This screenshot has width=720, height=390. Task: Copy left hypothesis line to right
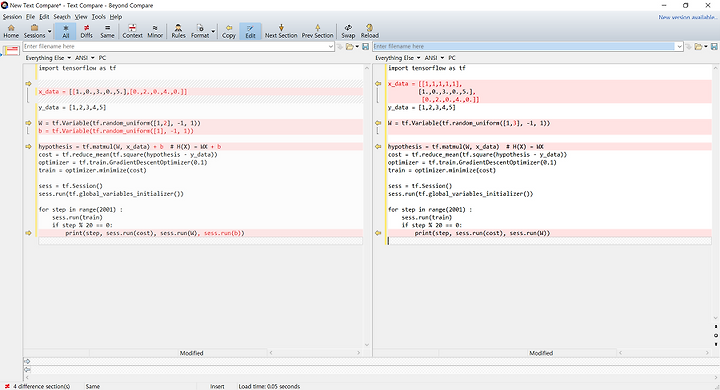pyautogui.click(x=28, y=147)
